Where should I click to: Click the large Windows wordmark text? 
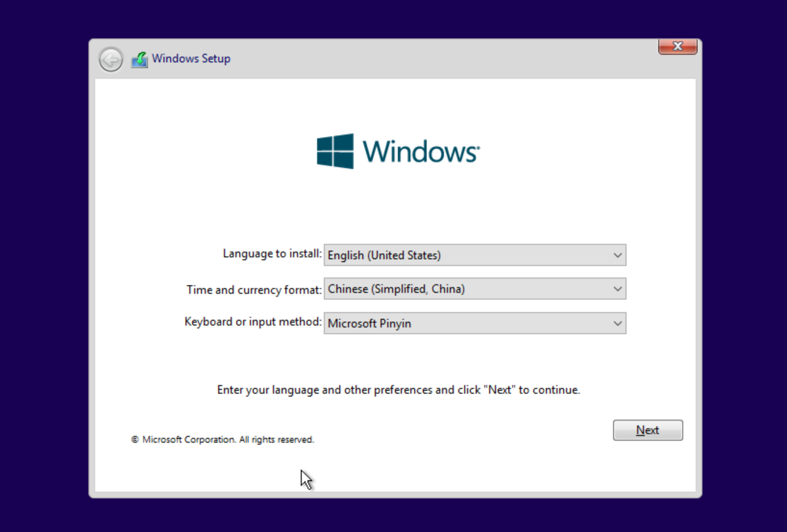(x=420, y=152)
